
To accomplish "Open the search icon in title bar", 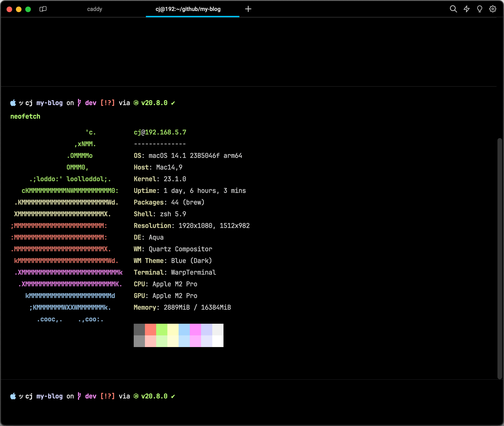I will click(x=453, y=9).
